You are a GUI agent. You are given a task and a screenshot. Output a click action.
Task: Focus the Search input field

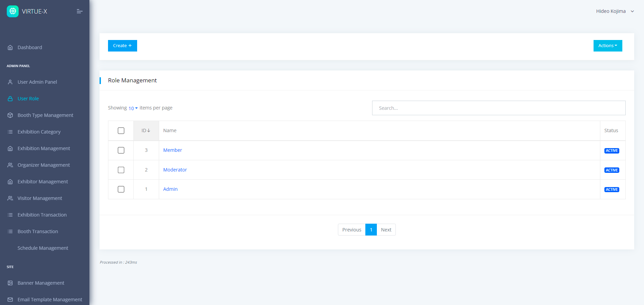click(498, 108)
